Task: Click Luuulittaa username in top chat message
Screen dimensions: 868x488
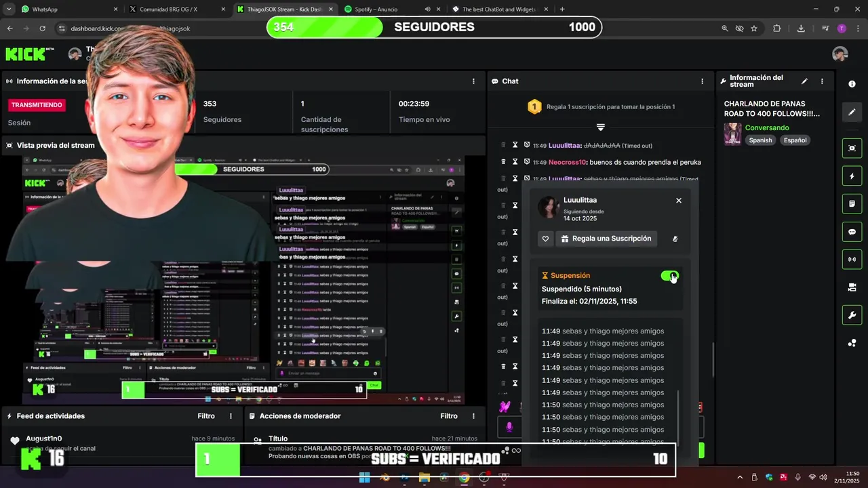Action: pyautogui.click(x=565, y=146)
